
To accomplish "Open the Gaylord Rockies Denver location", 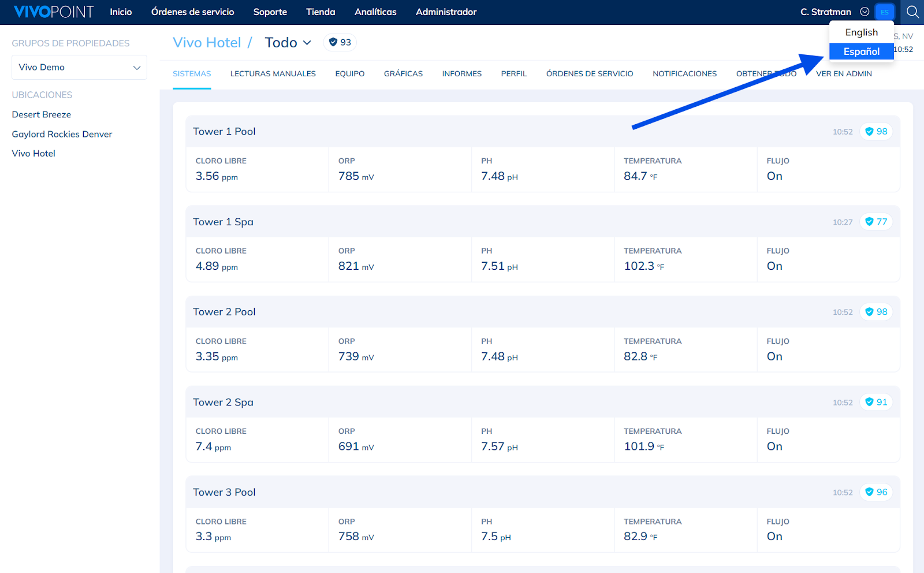I will click(x=62, y=133).
